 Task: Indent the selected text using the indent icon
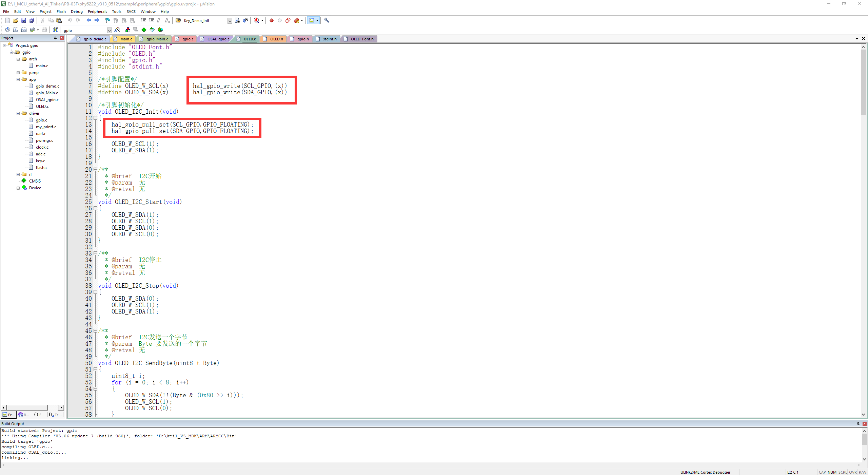pos(143,20)
